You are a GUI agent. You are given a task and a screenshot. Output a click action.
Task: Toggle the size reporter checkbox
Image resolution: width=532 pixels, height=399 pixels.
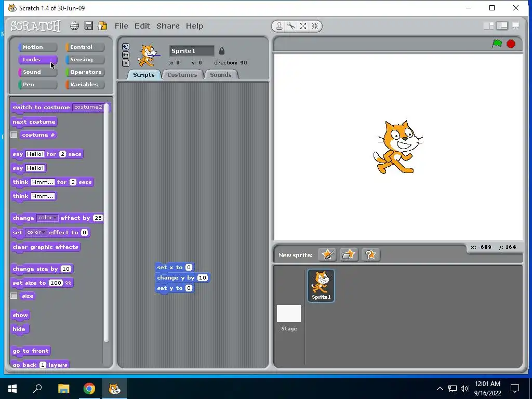[x=14, y=296]
